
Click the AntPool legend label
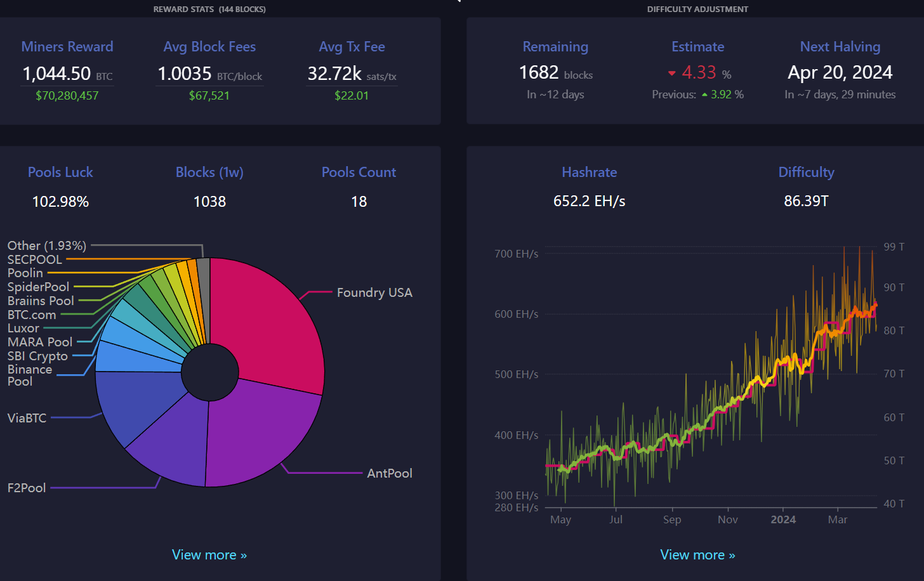(x=390, y=473)
